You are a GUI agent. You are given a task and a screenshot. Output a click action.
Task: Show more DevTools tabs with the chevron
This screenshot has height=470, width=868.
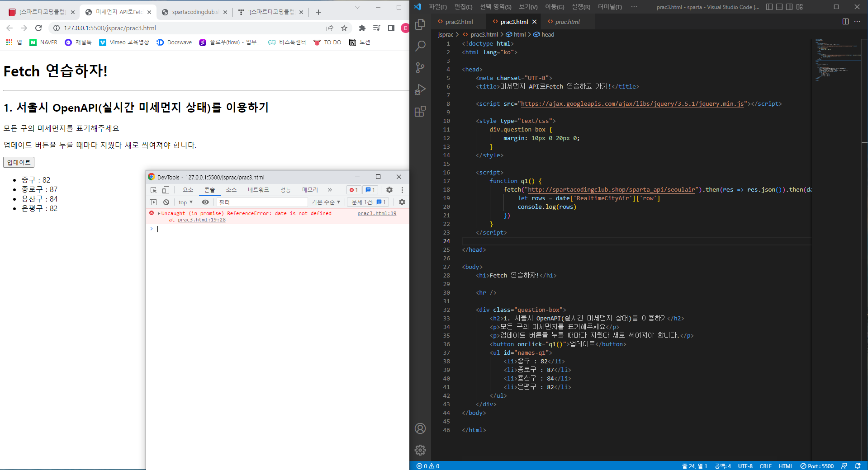[x=330, y=190]
